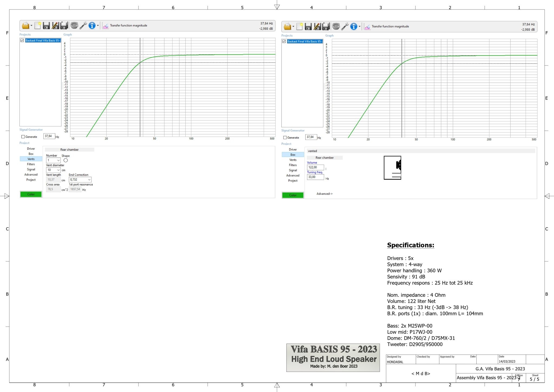Click vent Shape circle icon

click(x=65, y=160)
